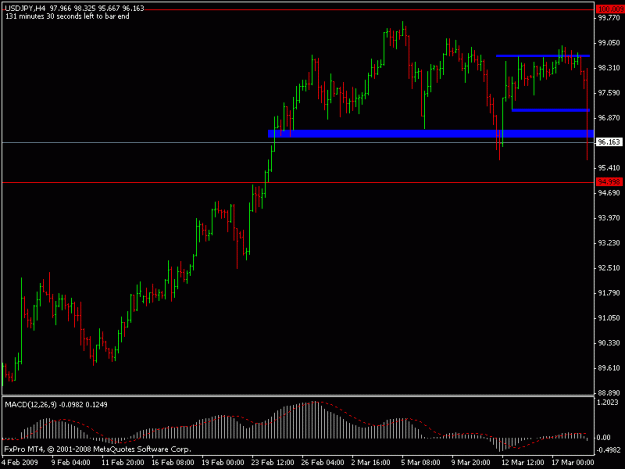
Task: Click the MACD scale value 1.2023
Action: 607,402
